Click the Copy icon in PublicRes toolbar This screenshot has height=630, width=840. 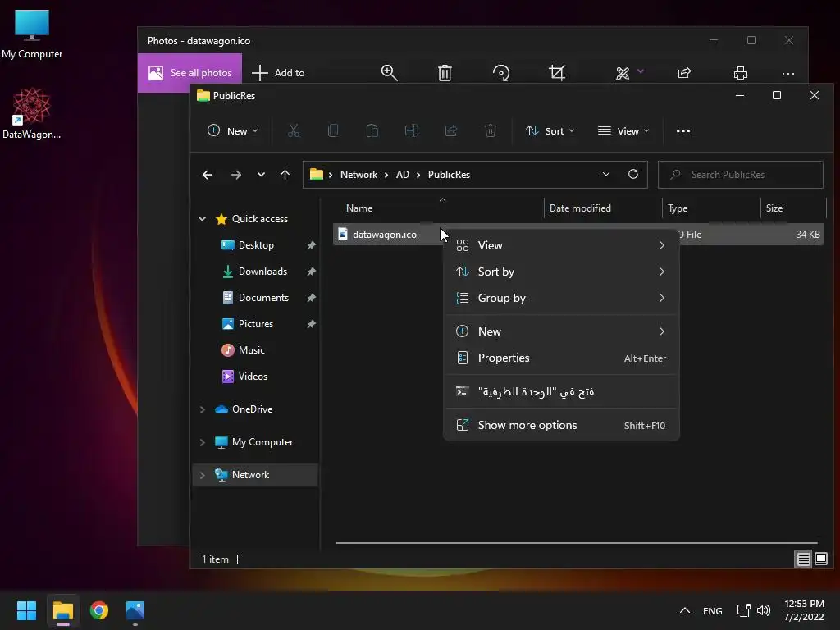point(333,130)
